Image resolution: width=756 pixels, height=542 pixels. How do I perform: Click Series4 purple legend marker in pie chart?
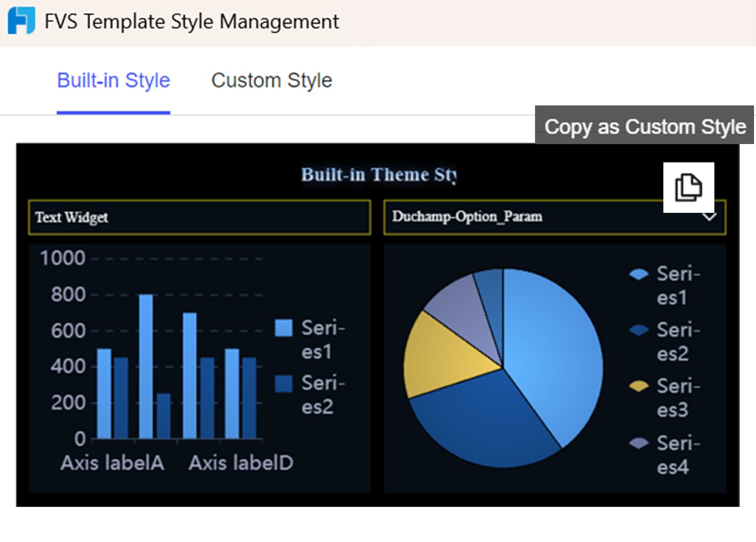[639, 443]
